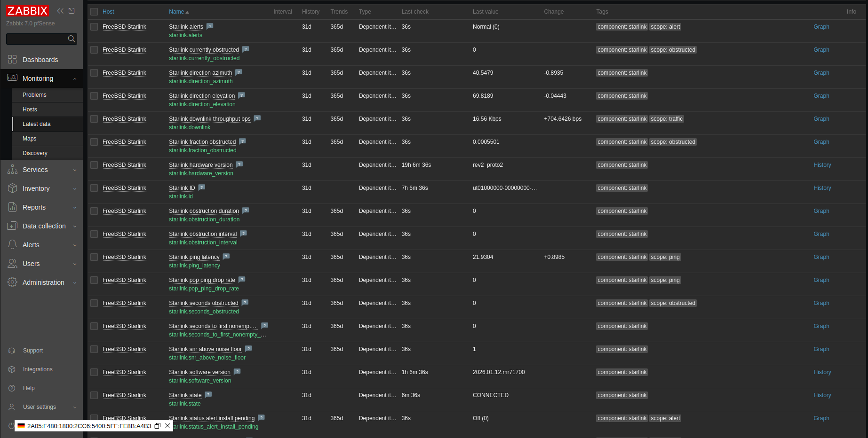
Task: Click help icon beside Starlink ping latency
Action: pos(226,257)
